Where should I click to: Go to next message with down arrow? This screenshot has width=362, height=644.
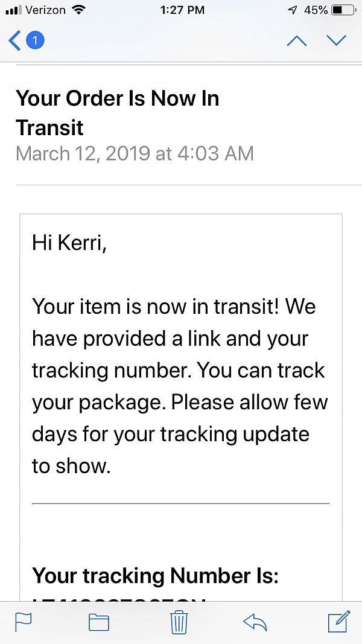point(337,40)
